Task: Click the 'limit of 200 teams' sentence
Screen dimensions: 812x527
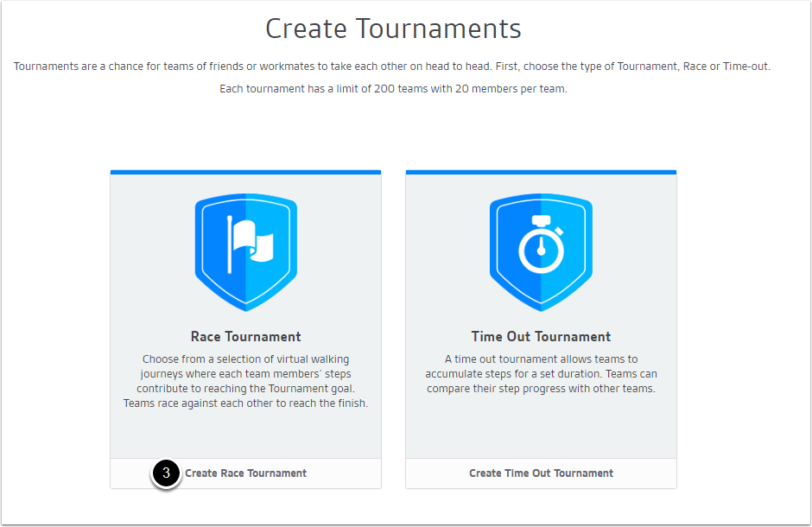Action: click(393, 88)
